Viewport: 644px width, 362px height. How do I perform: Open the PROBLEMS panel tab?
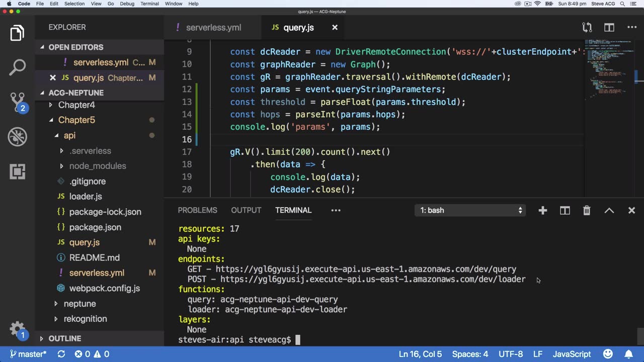coord(197,210)
